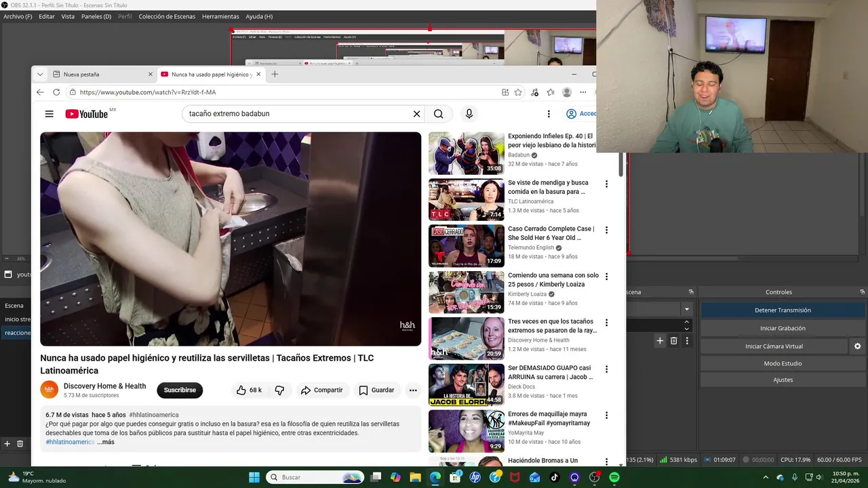
Task: Open options for Tres veces en que los tacaños video
Action: tap(606, 323)
